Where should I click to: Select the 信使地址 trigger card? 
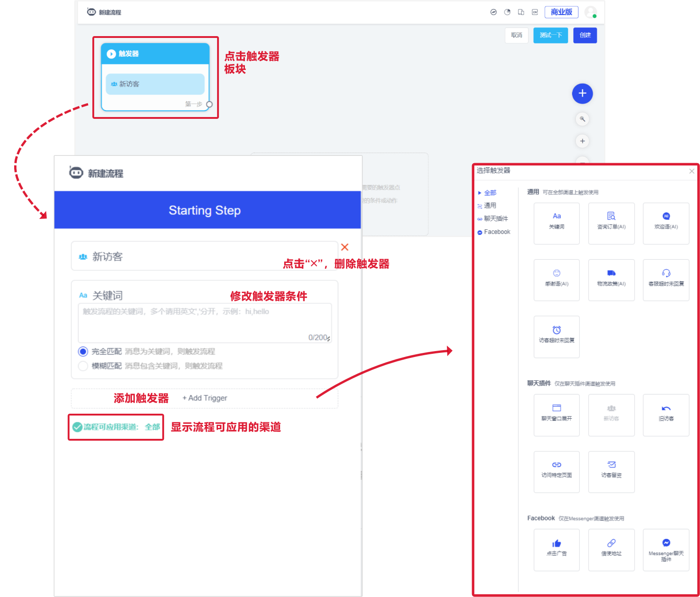pos(611,550)
